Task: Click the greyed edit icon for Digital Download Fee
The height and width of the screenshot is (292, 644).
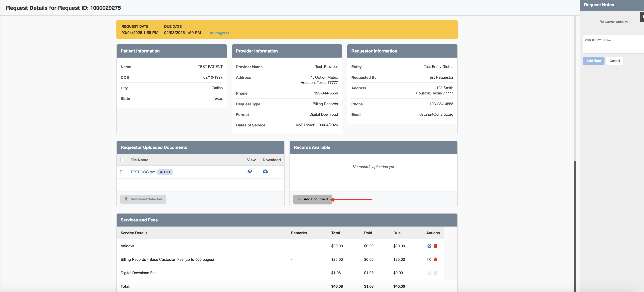Action: (x=429, y=273)
